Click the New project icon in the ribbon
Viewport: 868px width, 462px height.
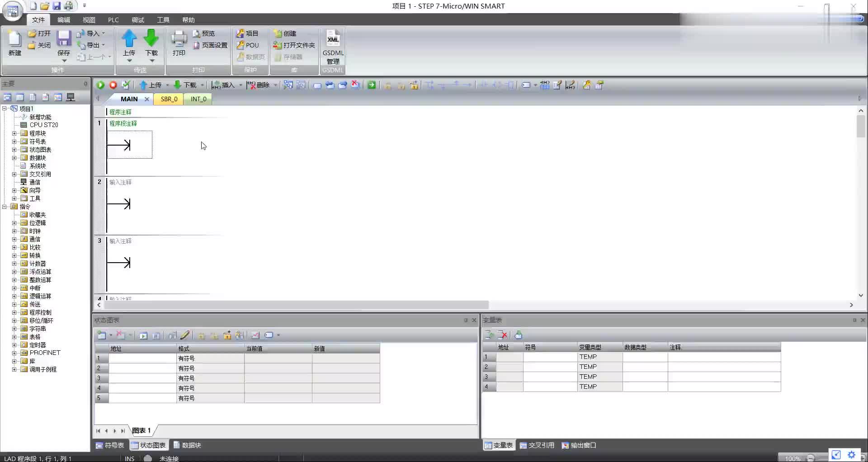tap(15, 39)
